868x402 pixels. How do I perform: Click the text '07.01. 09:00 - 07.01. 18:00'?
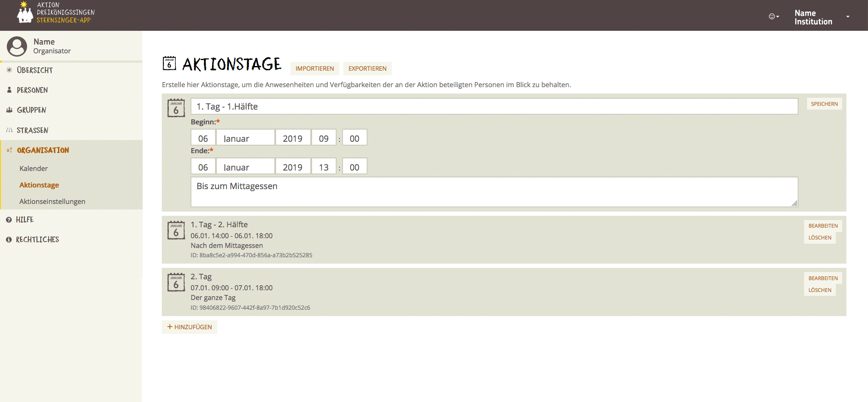pos(232,288)
